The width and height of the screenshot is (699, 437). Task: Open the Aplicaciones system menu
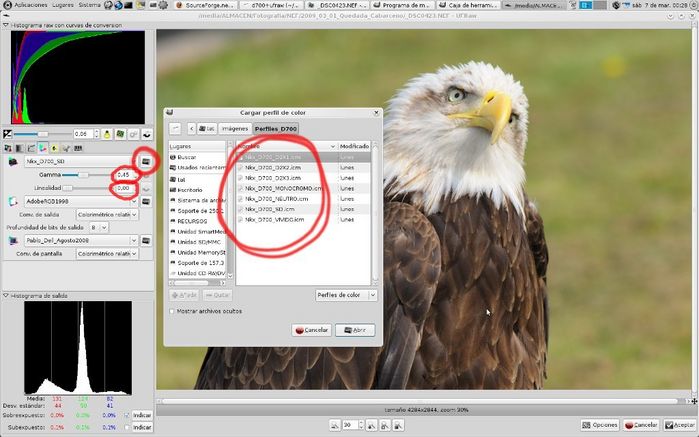point(31,5)
